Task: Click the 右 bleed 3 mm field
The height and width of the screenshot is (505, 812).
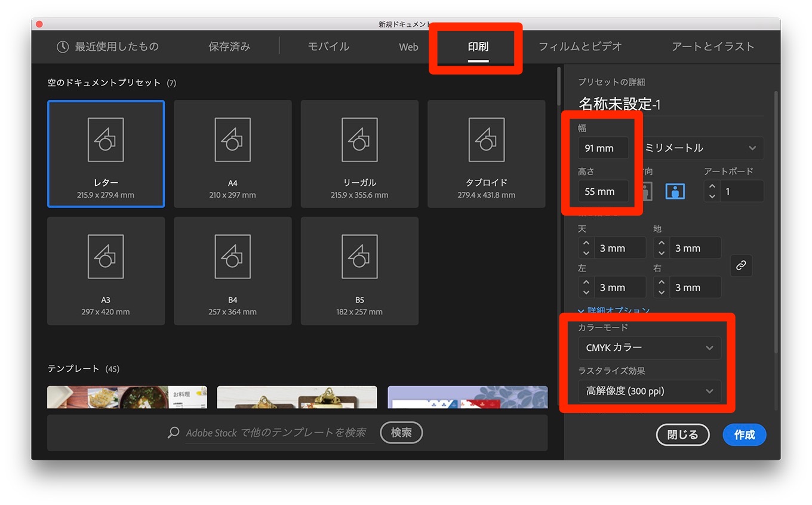Action: 695,287
